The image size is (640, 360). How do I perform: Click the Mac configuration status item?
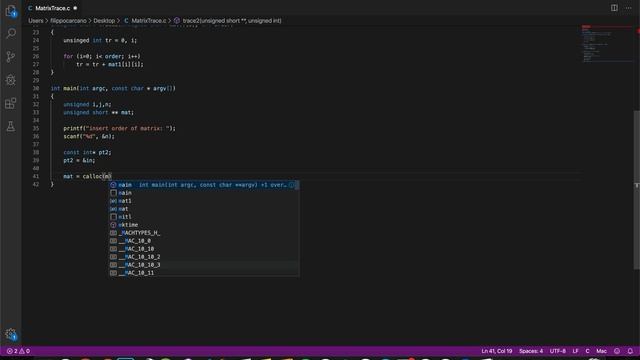(x=601, y=351)
